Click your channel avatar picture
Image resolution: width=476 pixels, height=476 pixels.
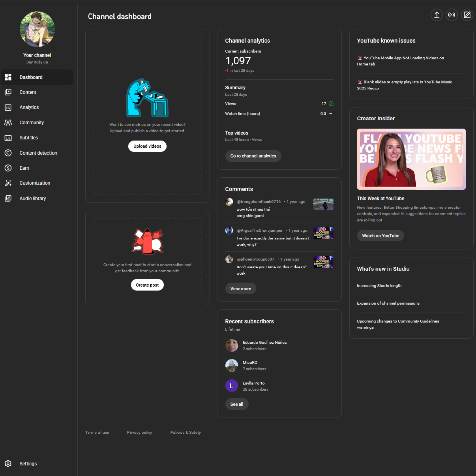click(x=37, y=29)
